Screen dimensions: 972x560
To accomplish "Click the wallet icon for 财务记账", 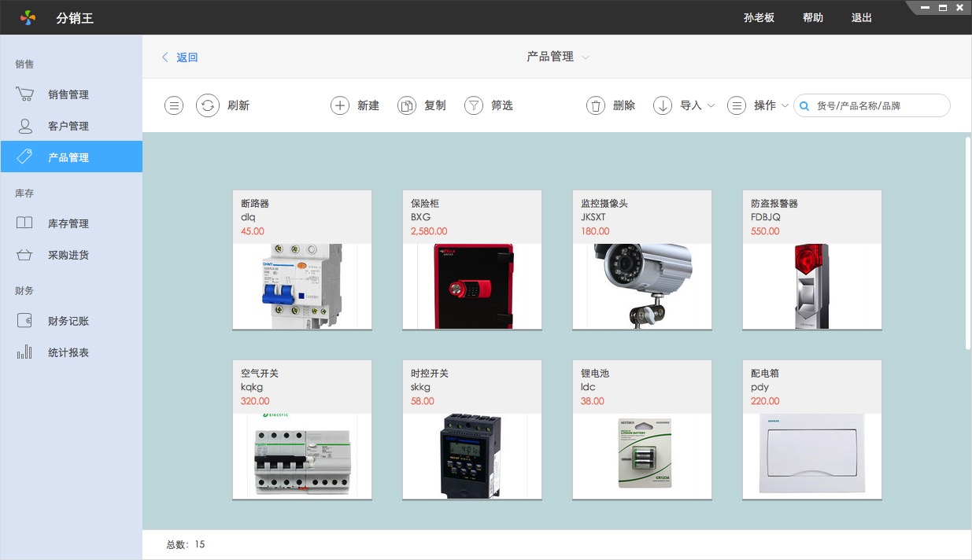I will [24, 321].
